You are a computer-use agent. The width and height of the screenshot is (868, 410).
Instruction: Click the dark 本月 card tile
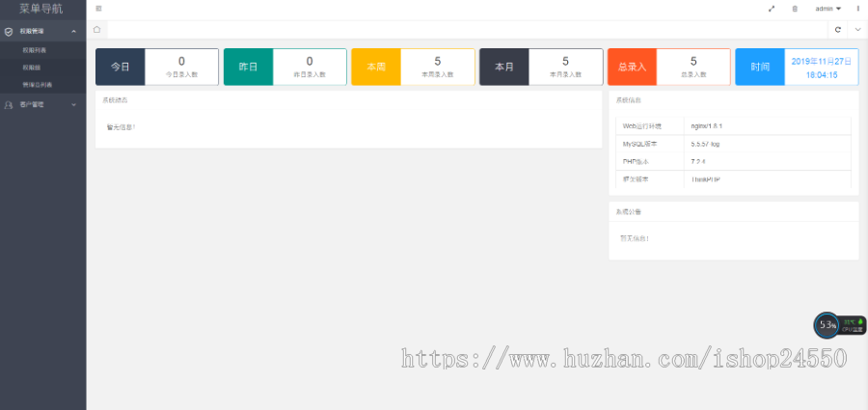click(x=504, y=67)
